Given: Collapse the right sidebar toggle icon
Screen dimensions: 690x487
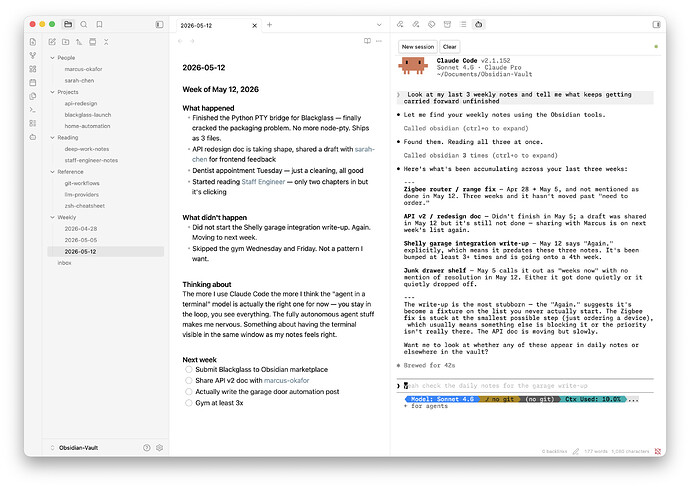Looking at the screenshot, I should tap(657, 25).
